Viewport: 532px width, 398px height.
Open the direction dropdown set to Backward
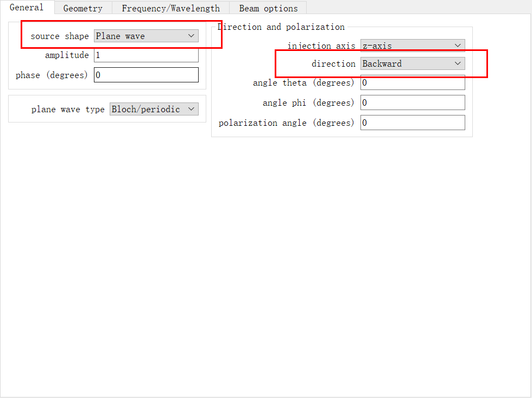(x=413, y=63)
